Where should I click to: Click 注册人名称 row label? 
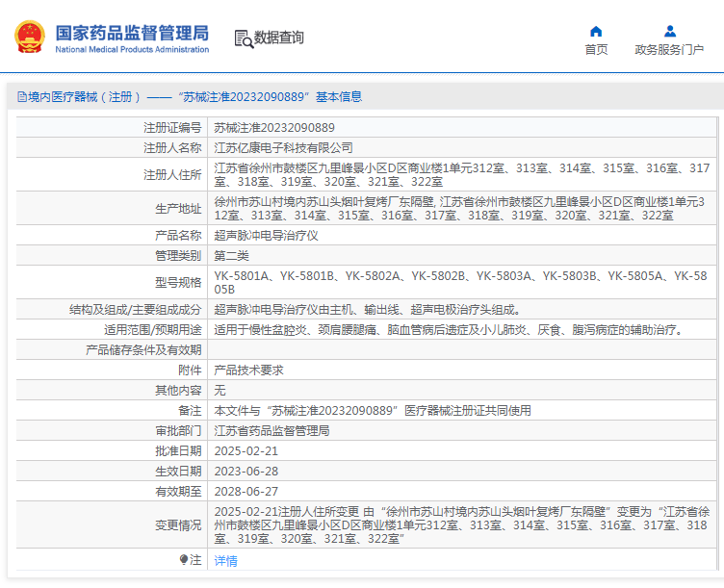172,147
